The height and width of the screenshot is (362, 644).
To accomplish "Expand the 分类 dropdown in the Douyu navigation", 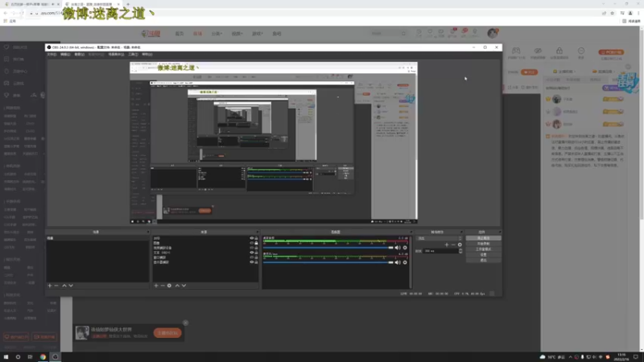I will coord(217,34).
